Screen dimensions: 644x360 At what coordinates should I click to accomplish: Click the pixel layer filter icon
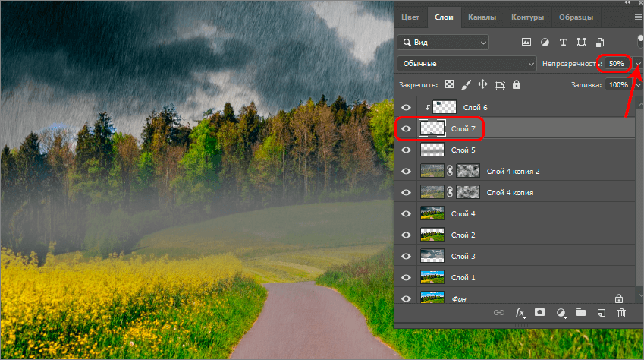[x=526, y=42]
